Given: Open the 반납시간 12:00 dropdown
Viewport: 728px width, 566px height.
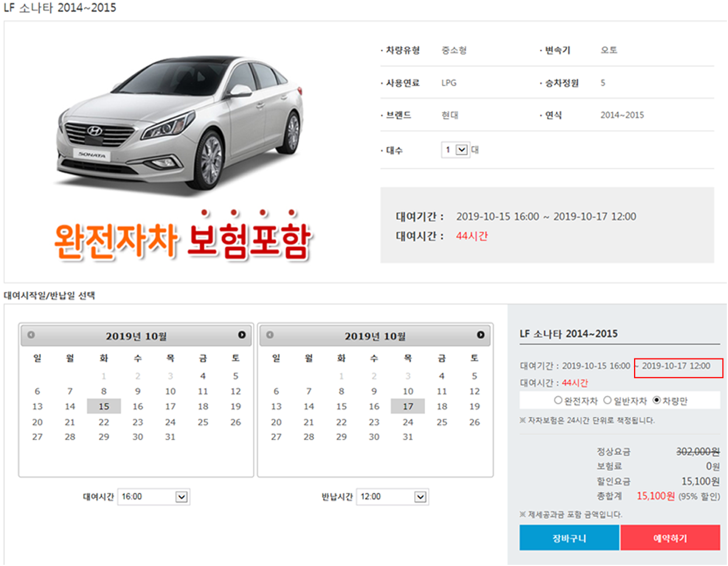Looking at the screenshot, I should (x=393, y=497).
